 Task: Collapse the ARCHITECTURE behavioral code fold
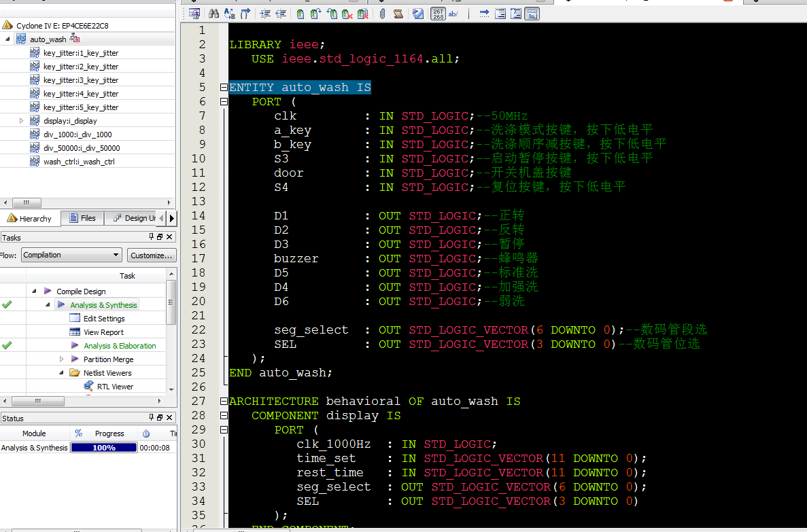pos(224,402)
